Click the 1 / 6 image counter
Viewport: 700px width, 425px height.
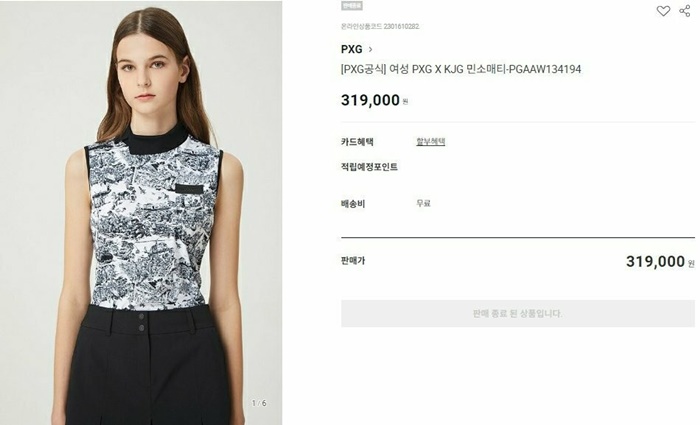click(259, 403)
